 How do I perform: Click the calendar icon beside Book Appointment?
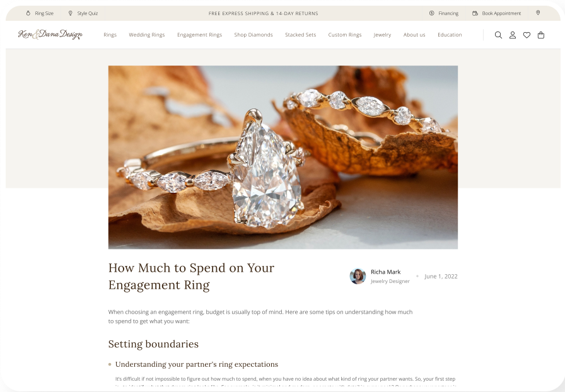pyautogui.click(x=475, y=13)
